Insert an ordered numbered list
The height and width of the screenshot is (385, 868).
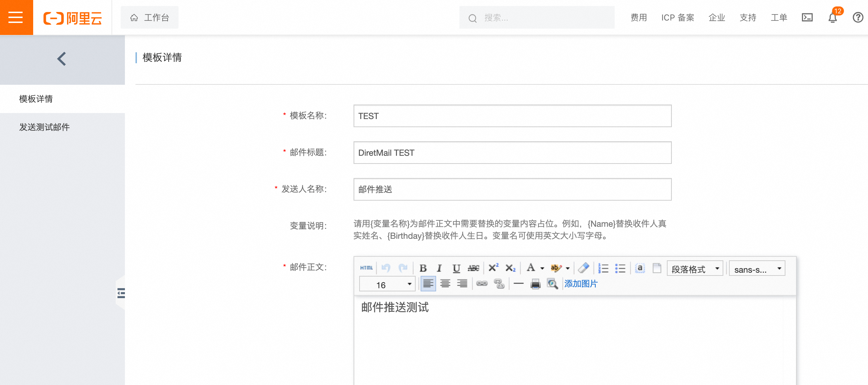tap(603, 268)
